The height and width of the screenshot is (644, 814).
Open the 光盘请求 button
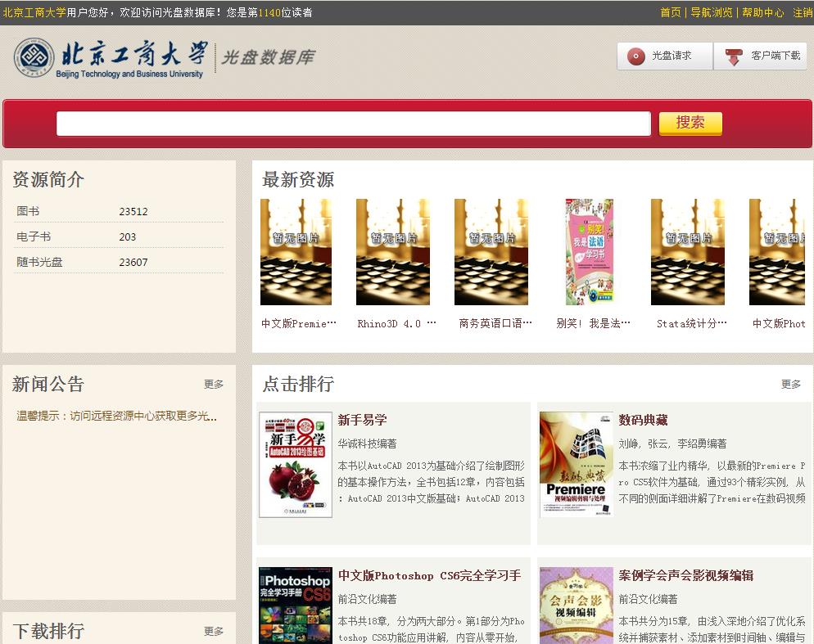click(x=664, y=56)
